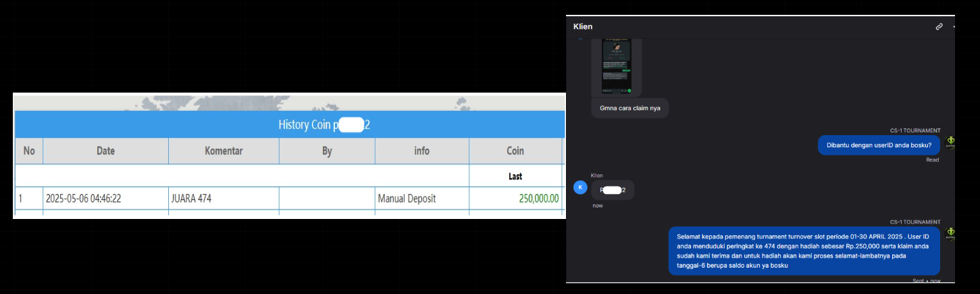Click the History Coin table title bar

[x=289, y=124]
